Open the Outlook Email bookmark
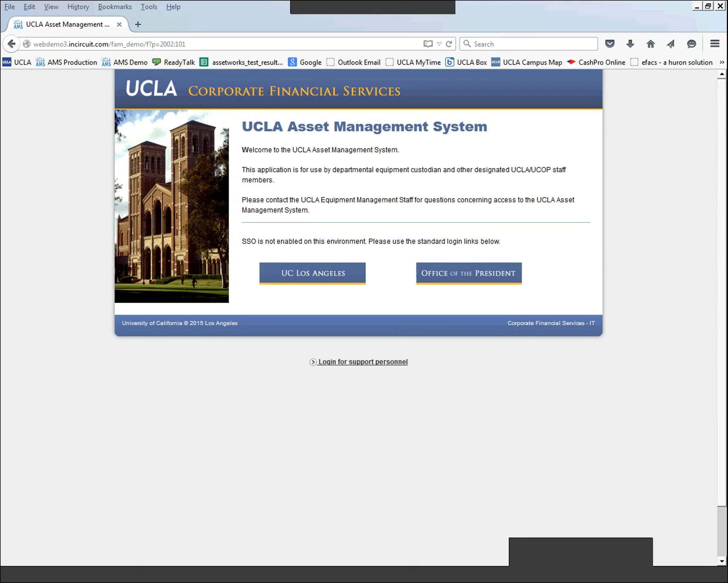The height and width of the screenshot is (583, 728). (x=353, y=63)
